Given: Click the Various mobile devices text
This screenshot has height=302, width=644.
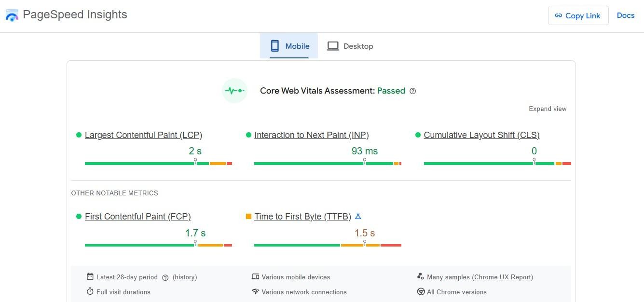Looking at the screenshot, I should [296, 277].
